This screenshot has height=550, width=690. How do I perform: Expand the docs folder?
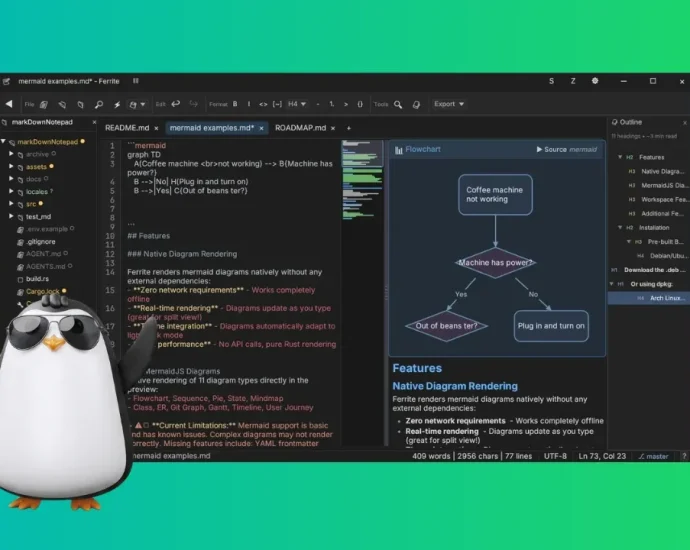pyautogui.click(x=11, y=179)
